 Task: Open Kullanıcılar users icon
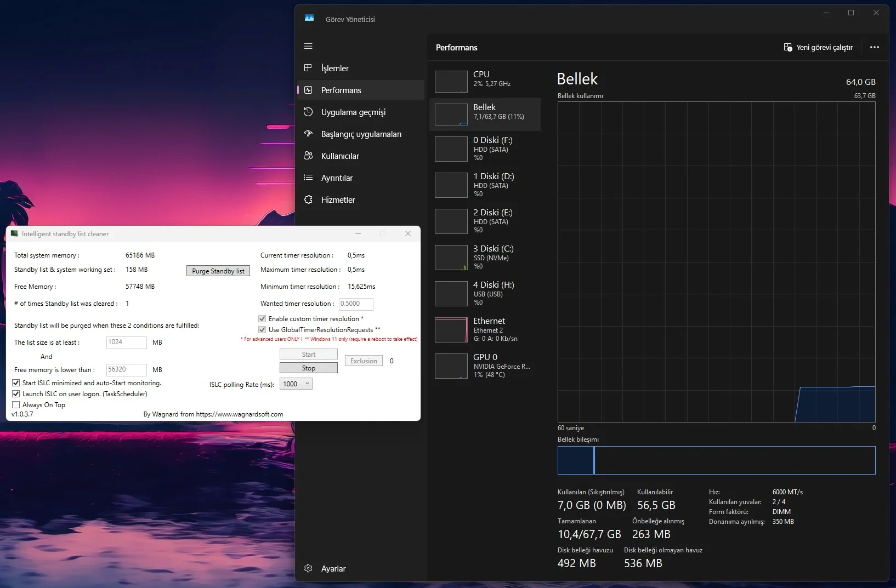coord(308,156)
